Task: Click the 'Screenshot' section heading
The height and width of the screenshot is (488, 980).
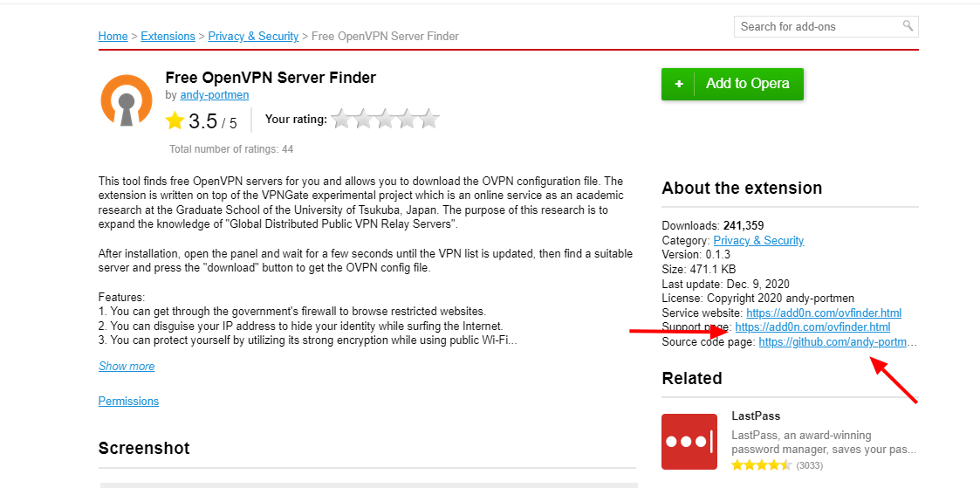Action: (144, 448)
